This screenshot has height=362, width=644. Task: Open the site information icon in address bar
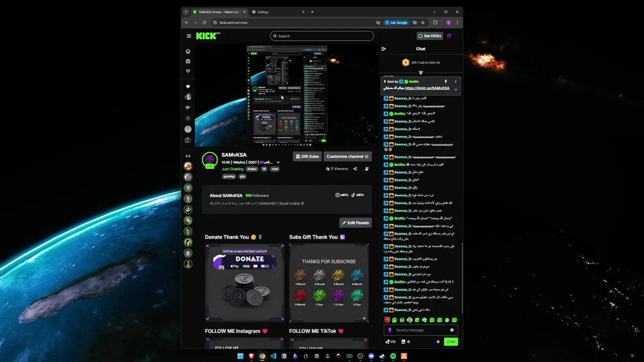point(215,23)
